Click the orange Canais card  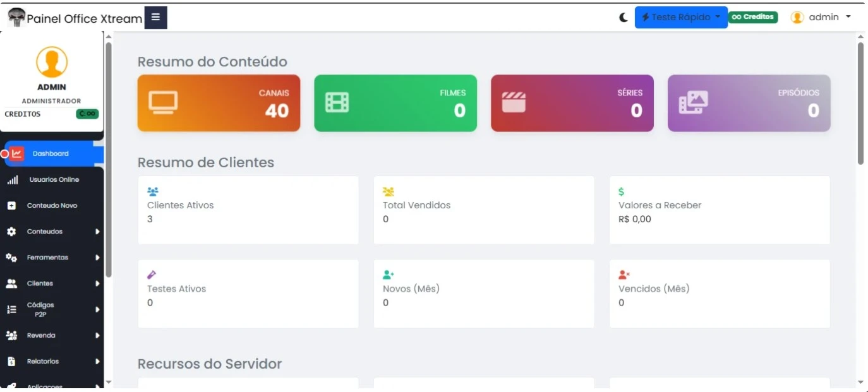tap(219, 103)
